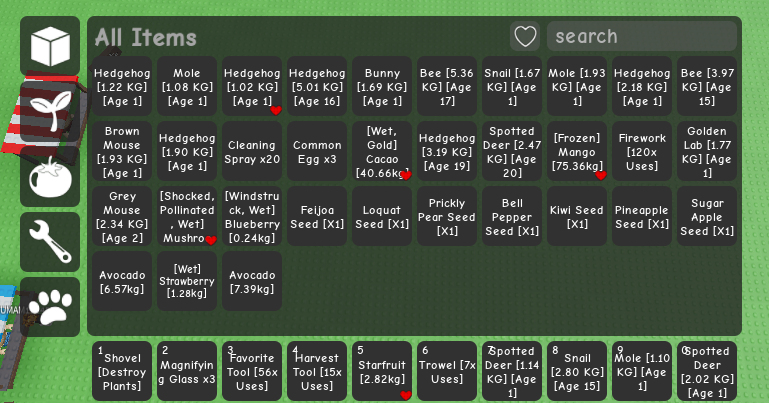Toggle the heart favorites filter
Screen dimensions: 769x403
[525, 36]
